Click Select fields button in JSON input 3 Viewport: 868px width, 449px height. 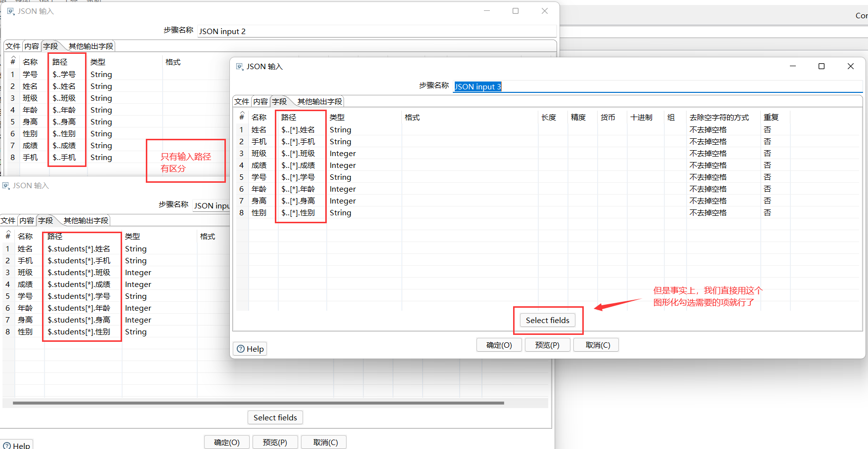(547, 320)
